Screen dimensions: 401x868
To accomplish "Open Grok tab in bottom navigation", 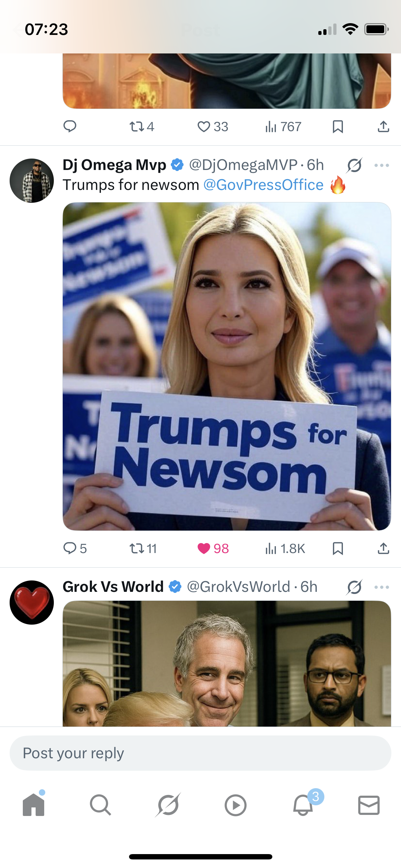I will coord(168,805).
